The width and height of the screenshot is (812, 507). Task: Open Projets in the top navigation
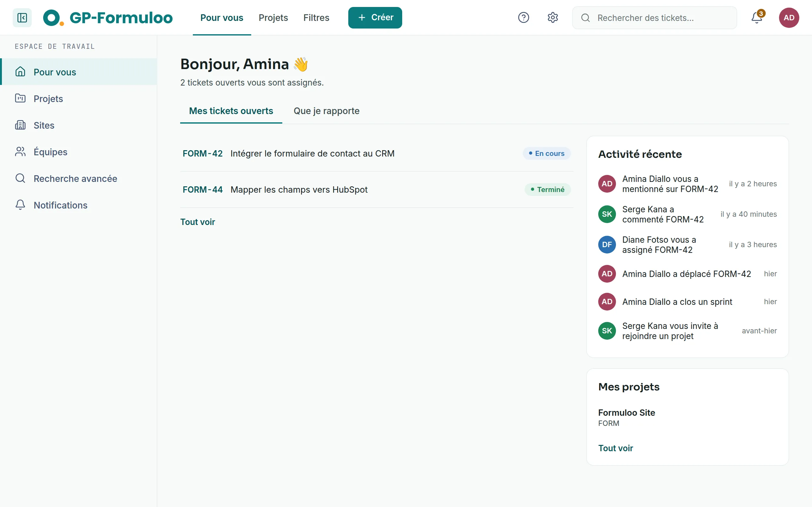click(273, 17)
